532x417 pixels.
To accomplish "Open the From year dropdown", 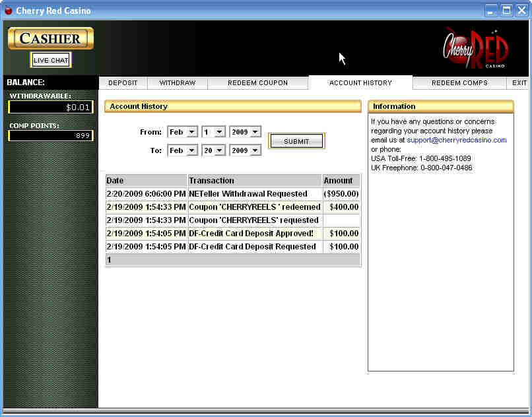I will click(x=246, y=132).
